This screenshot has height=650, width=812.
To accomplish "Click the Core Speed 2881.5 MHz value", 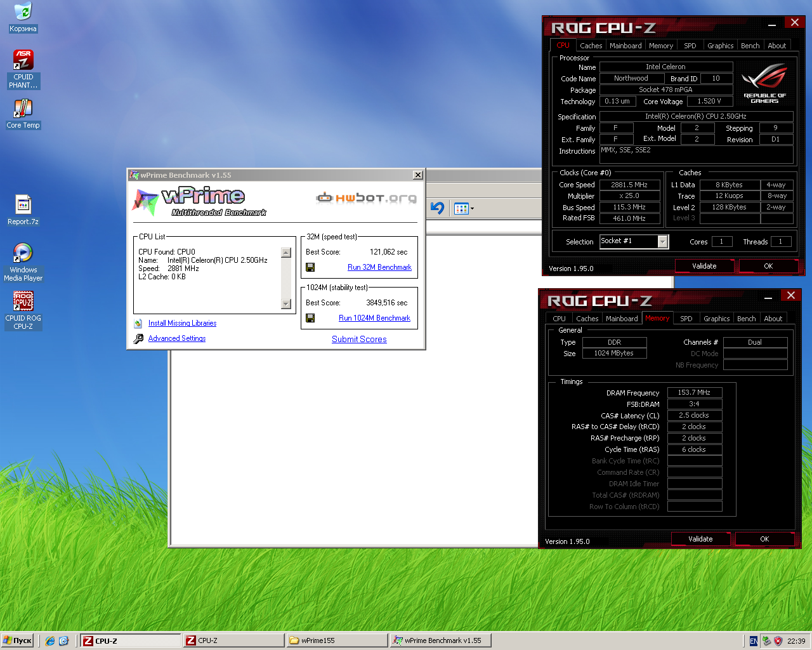I will coord(629,185).
